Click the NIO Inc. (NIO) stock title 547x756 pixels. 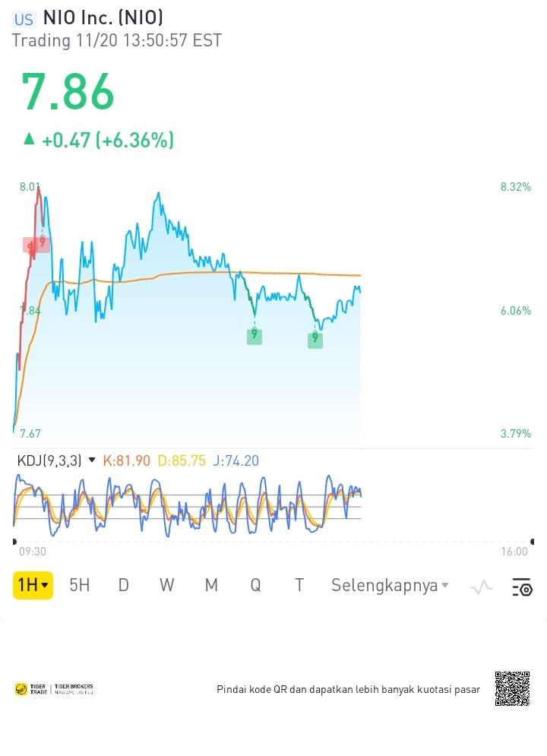103,17
